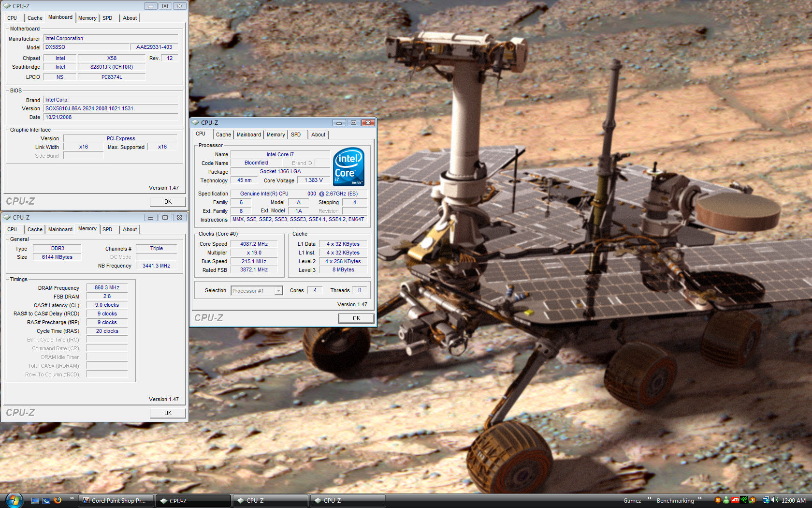Click the Manufacturer field 'Intel Corporation'
The height and width of the screenshot is (508, 812).
[x=111, y=38]
